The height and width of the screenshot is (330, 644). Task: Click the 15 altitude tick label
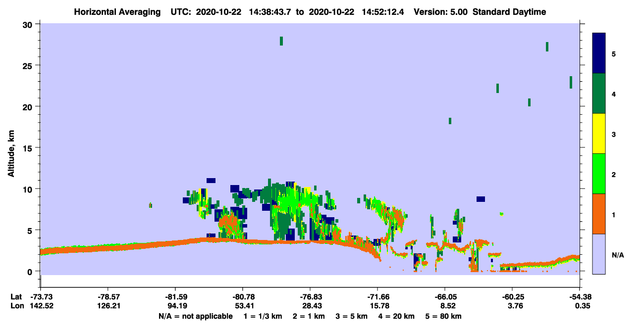[x=28, y=148]
